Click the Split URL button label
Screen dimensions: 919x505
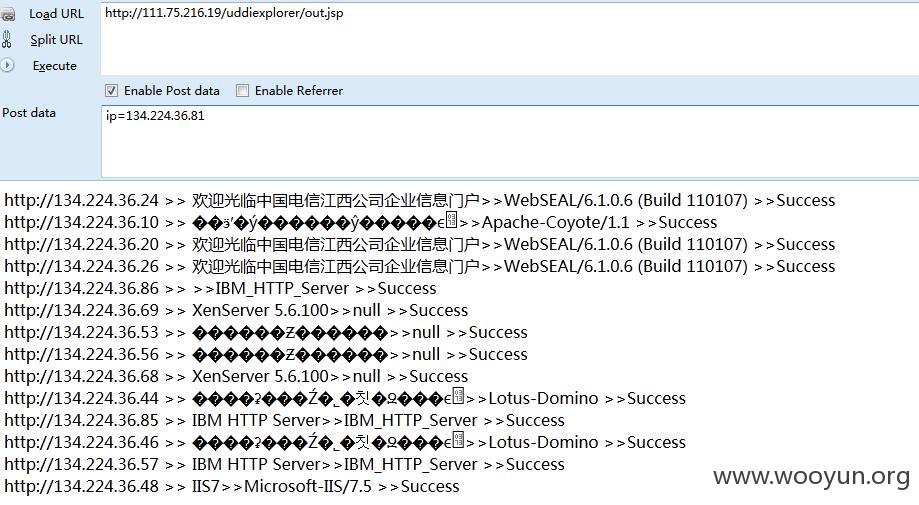tap(56, 40)
